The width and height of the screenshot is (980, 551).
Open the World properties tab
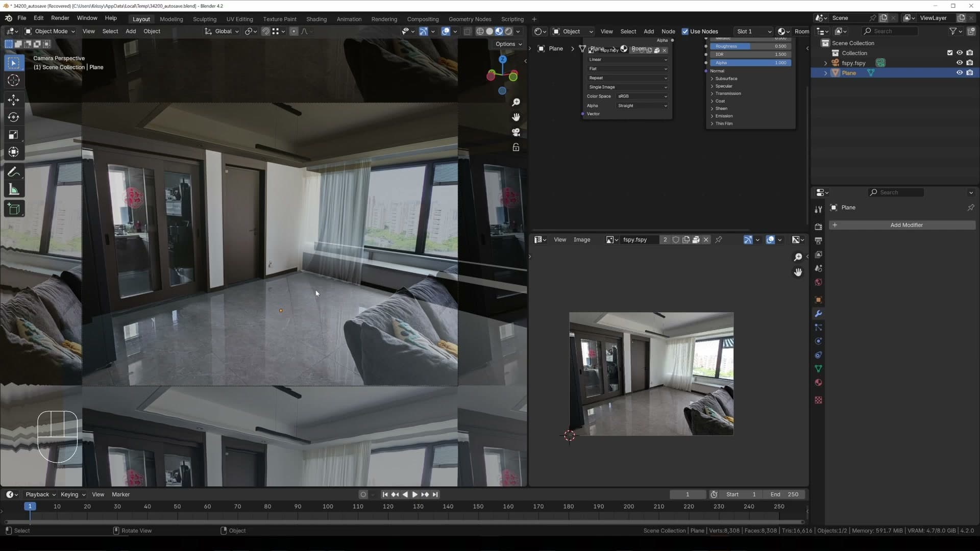[818, 282]
